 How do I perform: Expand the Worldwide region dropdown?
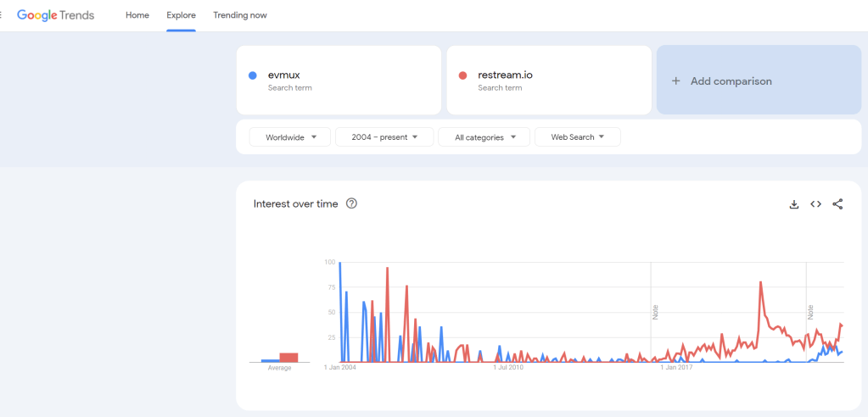click(290, 137)
